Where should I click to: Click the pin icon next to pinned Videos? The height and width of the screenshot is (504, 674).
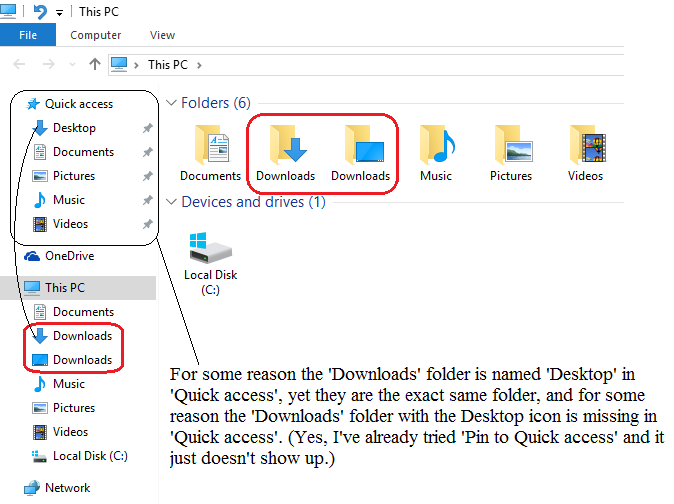148,224
